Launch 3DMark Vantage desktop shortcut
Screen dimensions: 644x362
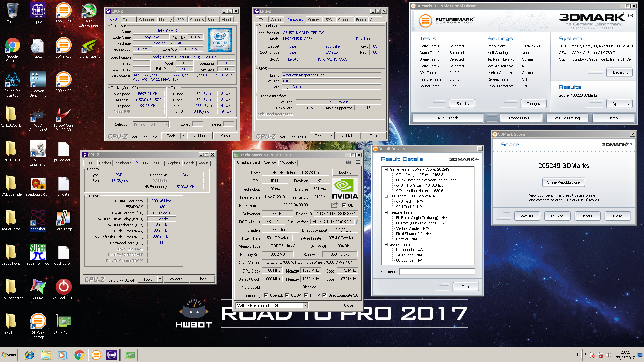click(x=38, y=326)
